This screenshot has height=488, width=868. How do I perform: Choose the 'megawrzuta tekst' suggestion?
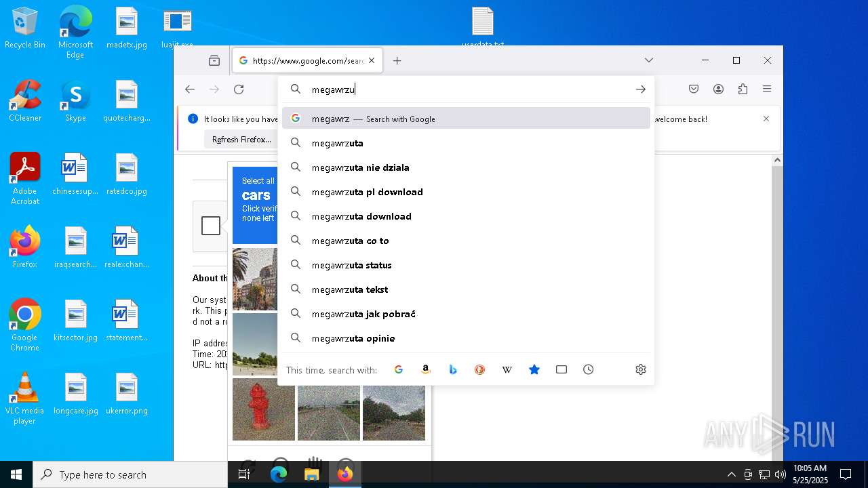(467, 289)
